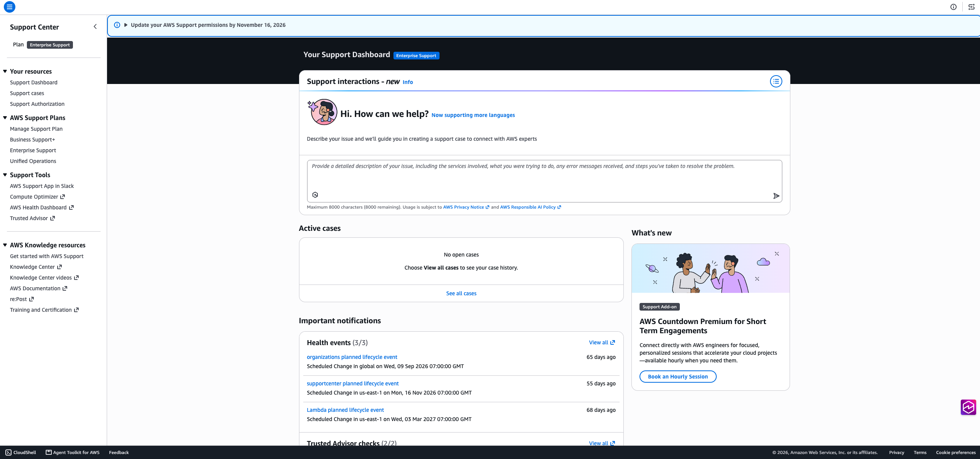This screenshot has height=459, width=980.
Task: Click the What's new illustration banner
Action: [x=711, y=268]
